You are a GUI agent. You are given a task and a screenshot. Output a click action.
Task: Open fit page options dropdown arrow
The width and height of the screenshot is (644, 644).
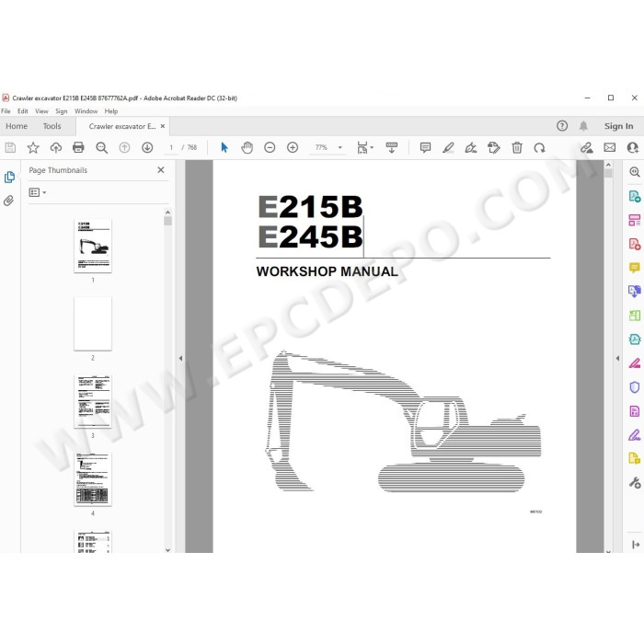pyautogui.click(x=372, y=147)
